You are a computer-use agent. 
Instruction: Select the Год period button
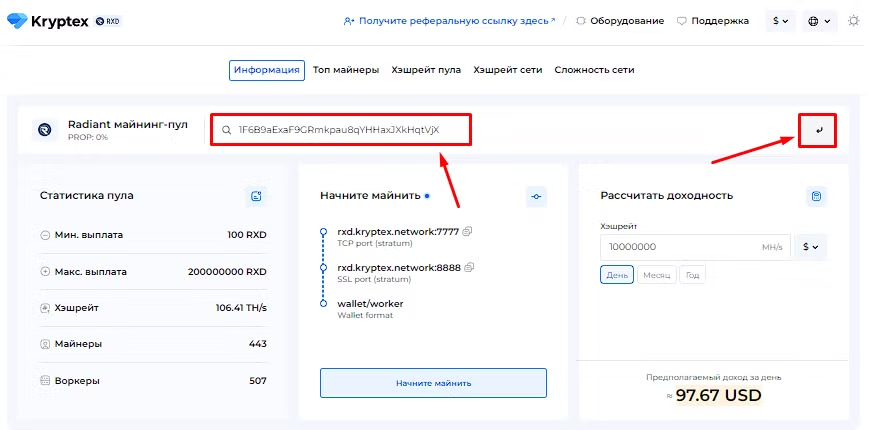click(693, 275)
